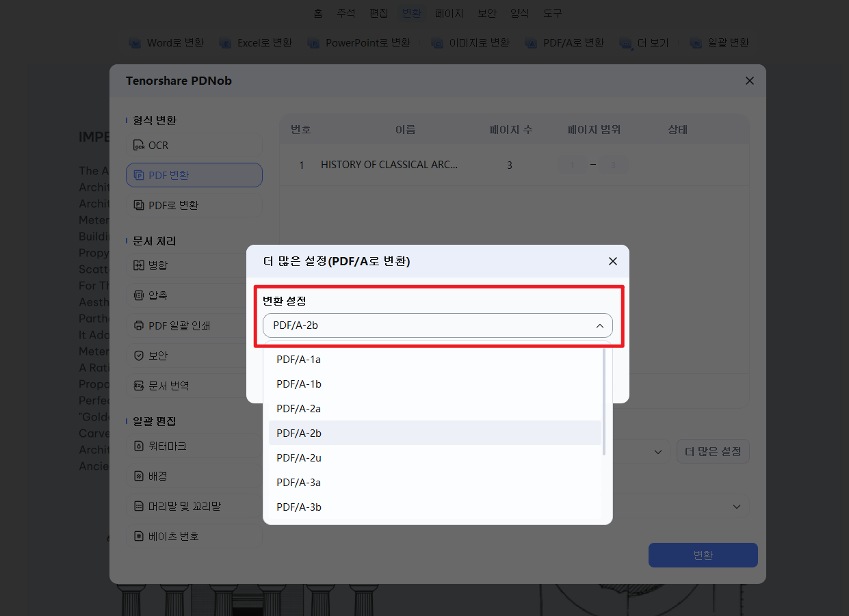Image resolution: width=849 pixels, height=616 pixels.
Task: Click the Excel로 변환 toolbar icon
Action: tap(226, 43)
